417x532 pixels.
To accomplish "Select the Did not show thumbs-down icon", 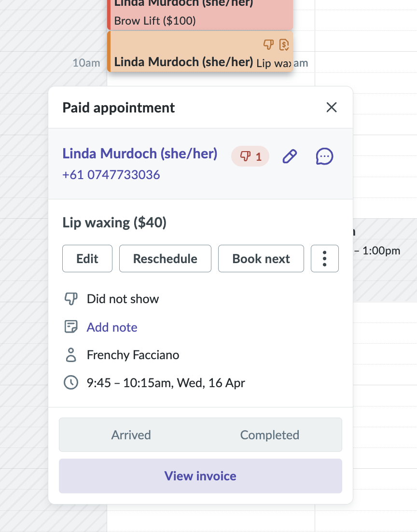I will click(x=71, y=299).
